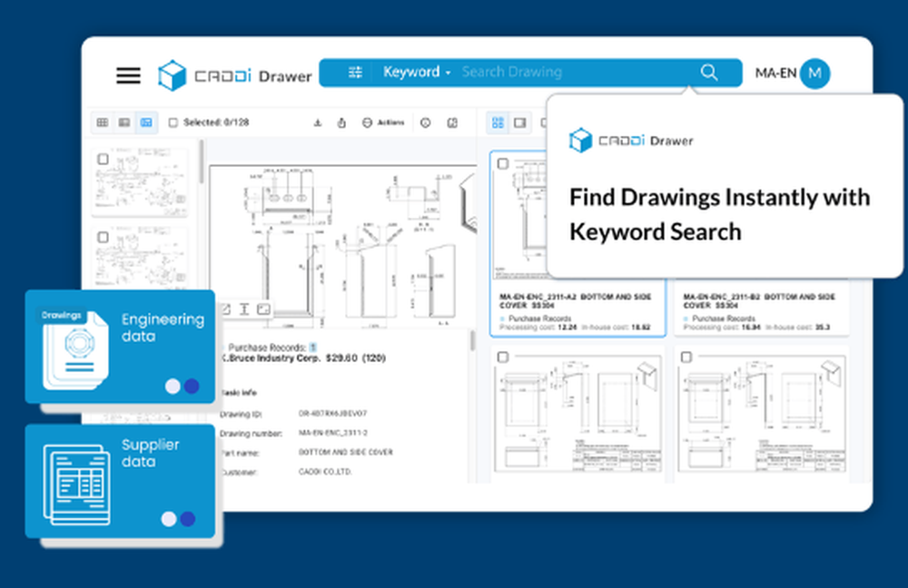Tick the Selected: 0/128 select-all checkbox

(x=173, y=122)
